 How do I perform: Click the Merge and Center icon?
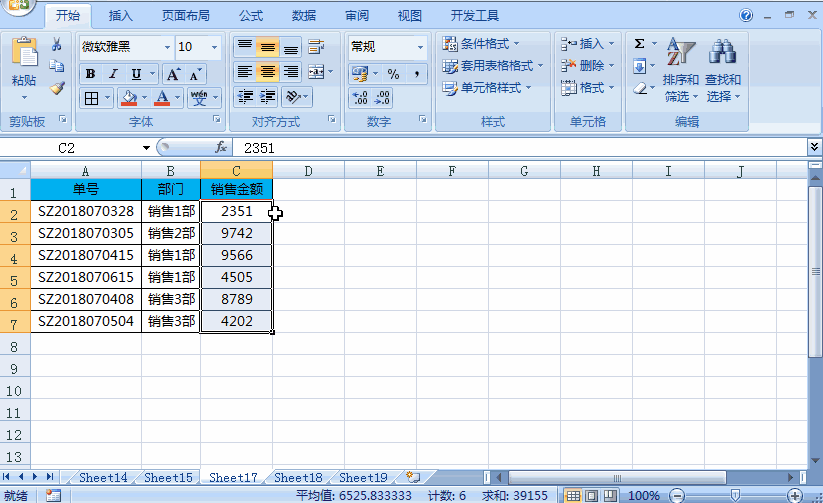[x=316, y=71]
